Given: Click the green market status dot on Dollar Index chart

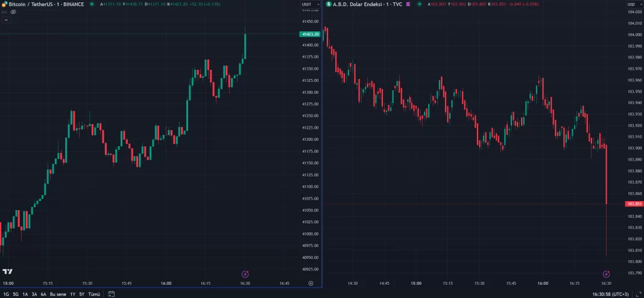Looking at the screenshot, I should (419, 4).
